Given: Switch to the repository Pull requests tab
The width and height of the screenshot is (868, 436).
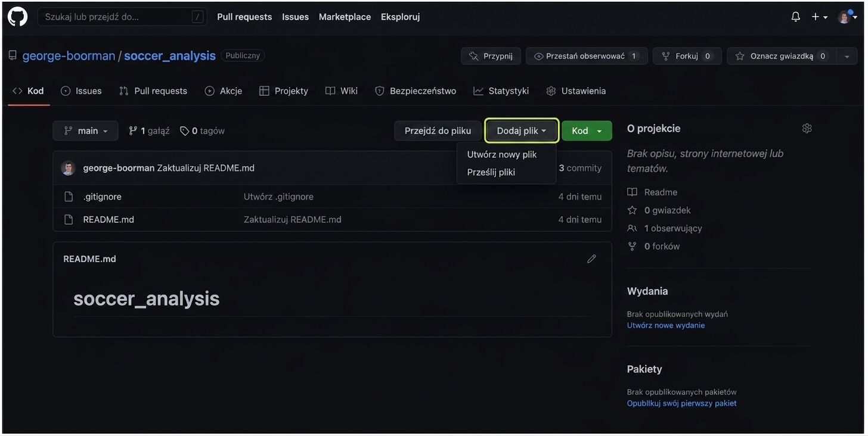Looking at the screenshot, I should [153, 91].
